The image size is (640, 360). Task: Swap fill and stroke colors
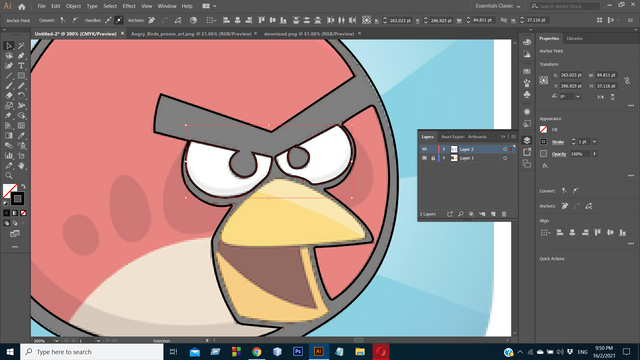tap(23, 187)
